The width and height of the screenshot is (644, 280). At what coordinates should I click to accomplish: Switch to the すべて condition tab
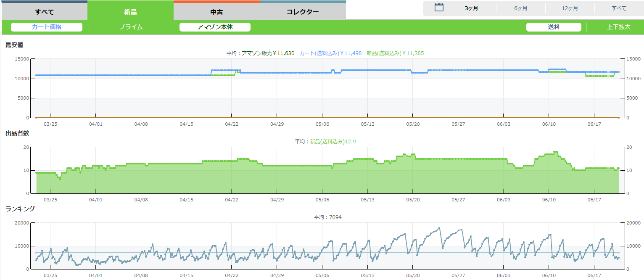coord(44,12)
